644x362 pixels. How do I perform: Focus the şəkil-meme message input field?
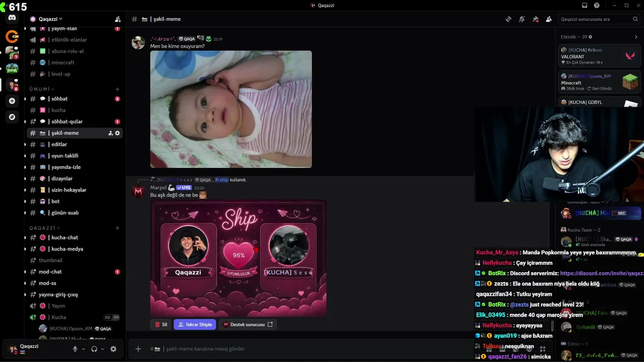pos(312,349)
